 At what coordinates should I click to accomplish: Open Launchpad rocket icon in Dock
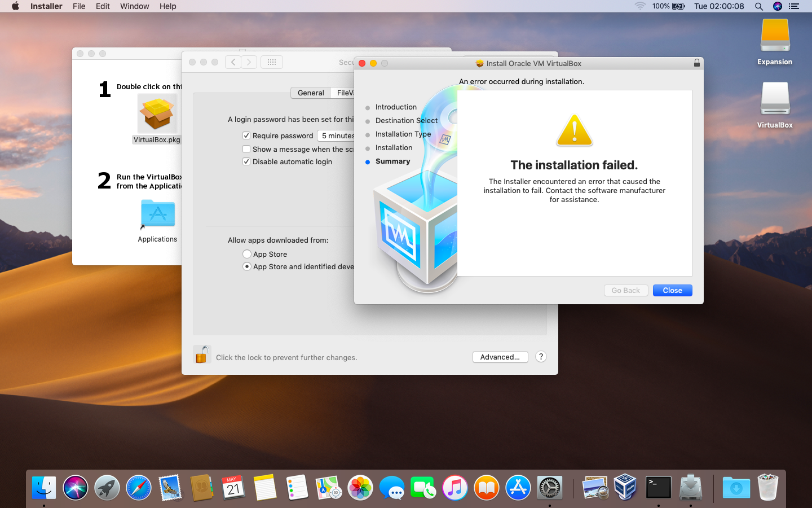coord(107,488)
